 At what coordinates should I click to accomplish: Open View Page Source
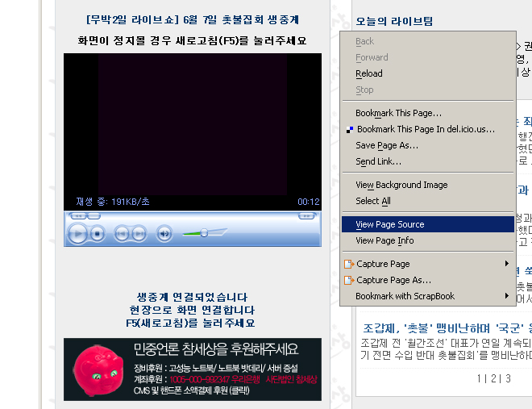point(428,224)
